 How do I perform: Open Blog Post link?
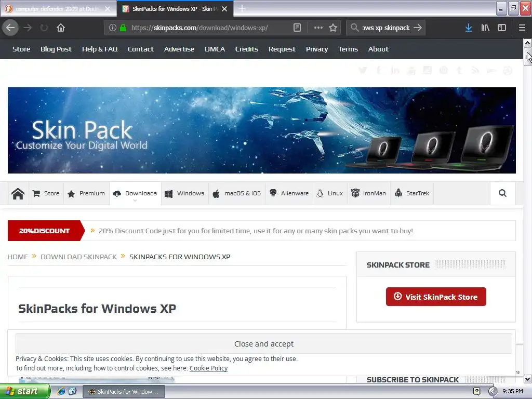point(56,49)
